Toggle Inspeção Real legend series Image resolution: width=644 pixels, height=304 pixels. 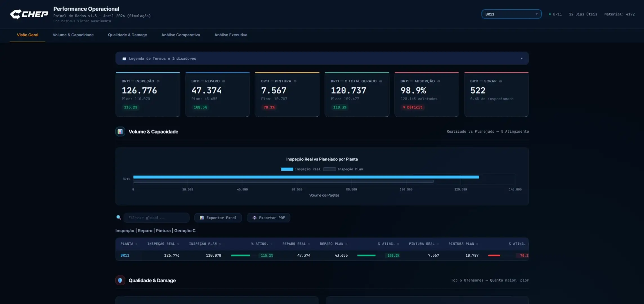(x=301, y=169)
